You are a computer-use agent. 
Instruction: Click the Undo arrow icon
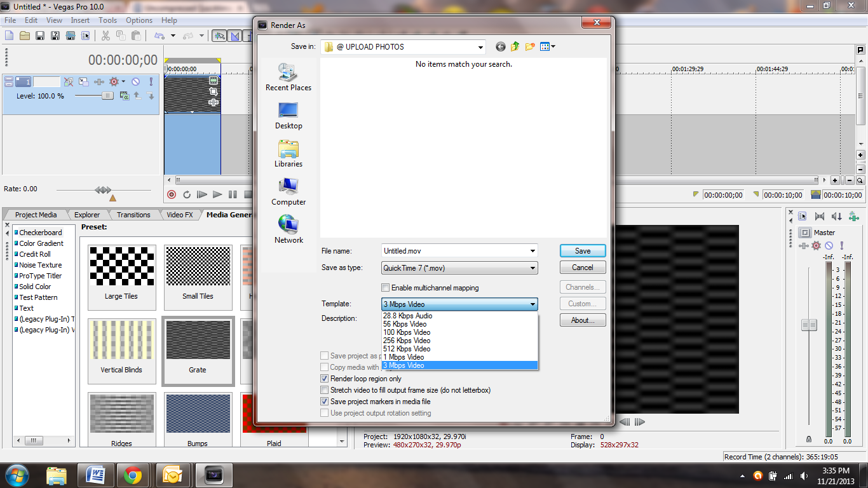(159, 36)
